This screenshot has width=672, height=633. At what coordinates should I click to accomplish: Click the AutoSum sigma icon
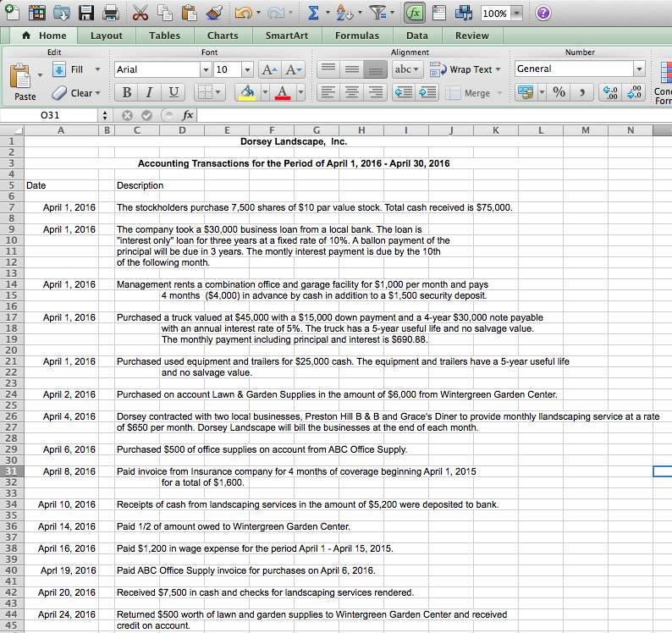[313, 13]
